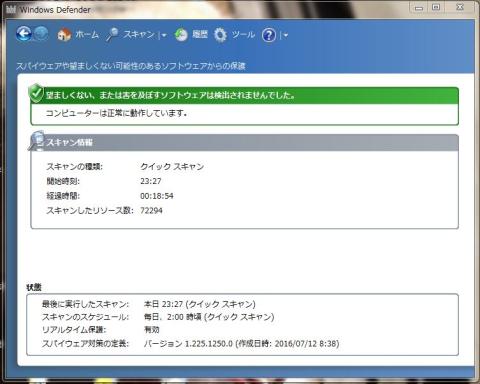The width and height of the screenshot is (480, 384).
Task: Click the magnifier Scan icon
Action: [112, 34]
